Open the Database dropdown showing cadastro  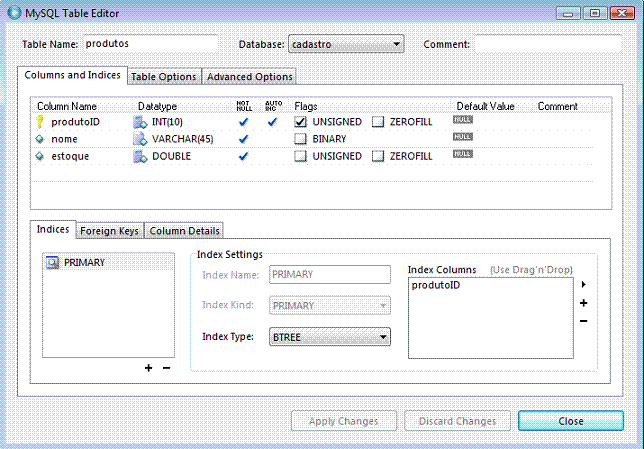click(x=346, y=44)
